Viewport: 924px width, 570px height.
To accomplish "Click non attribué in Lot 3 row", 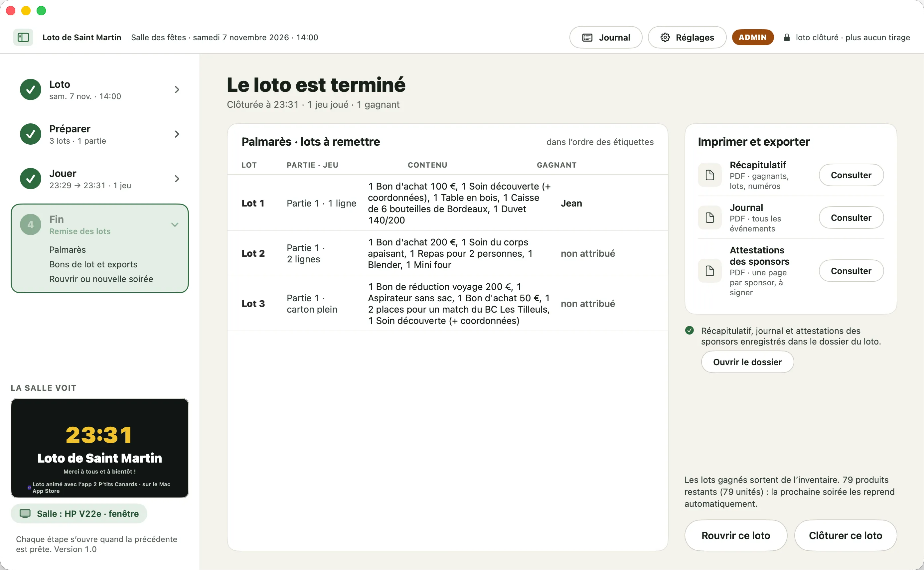I will coord(587,304).
